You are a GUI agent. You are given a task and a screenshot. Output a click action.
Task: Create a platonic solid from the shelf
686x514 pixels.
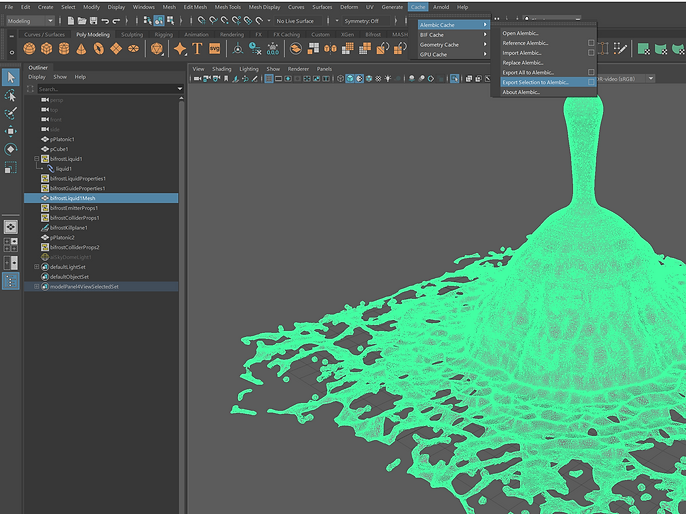click(x=157, y=49)
